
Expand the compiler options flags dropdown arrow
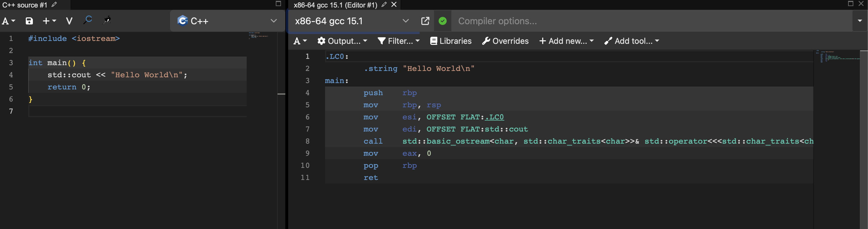(x=860, y=21)
